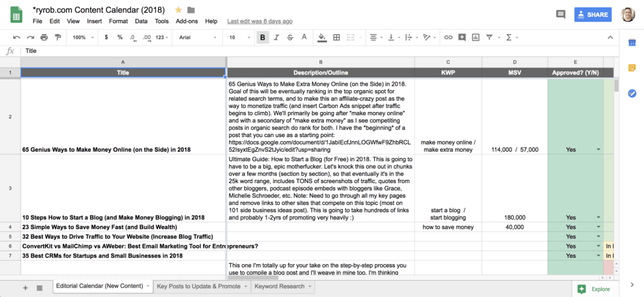Click the 'Last edit was 8 days ago' link

(x=260, y=21)
